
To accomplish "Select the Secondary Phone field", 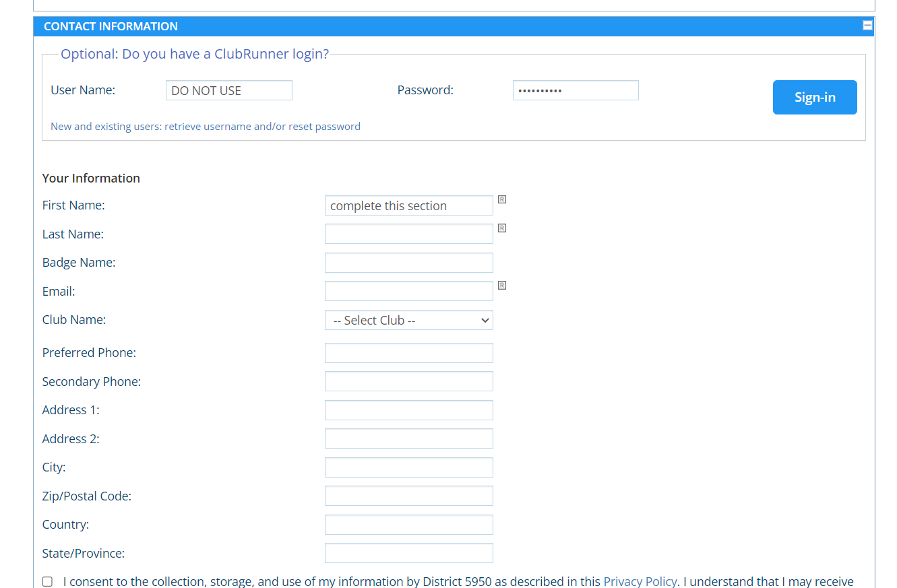I will [x=408, y=381].
